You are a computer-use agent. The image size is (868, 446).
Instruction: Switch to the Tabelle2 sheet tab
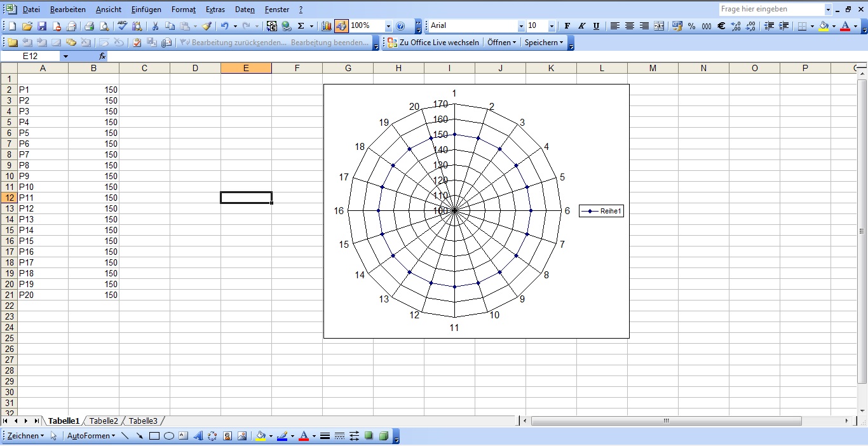coord(104,421)
